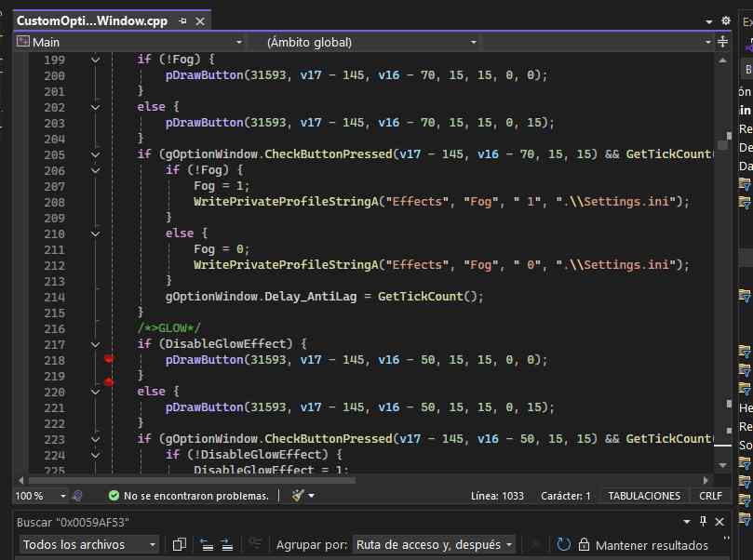Screen dimensions: 753x560
Task: Click the horizontal scrollbar right arrow
Action: 705,480
